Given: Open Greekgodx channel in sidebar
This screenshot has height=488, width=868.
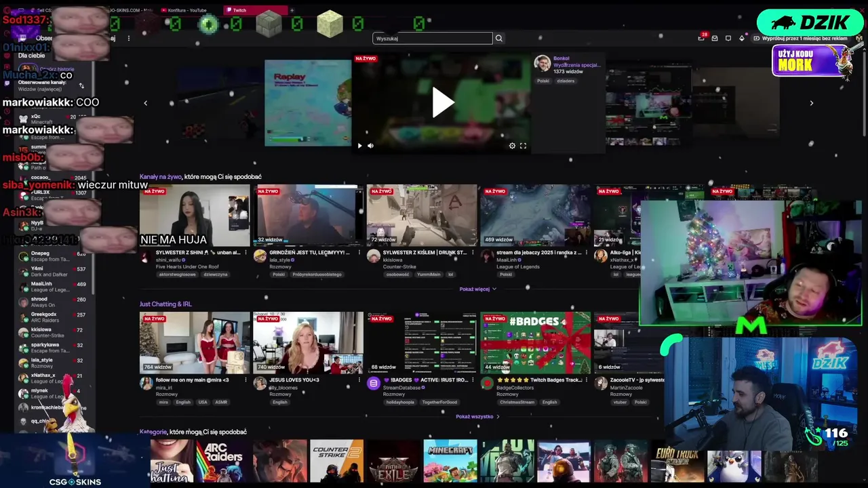Looking at the screenshot, I should 54,317.
